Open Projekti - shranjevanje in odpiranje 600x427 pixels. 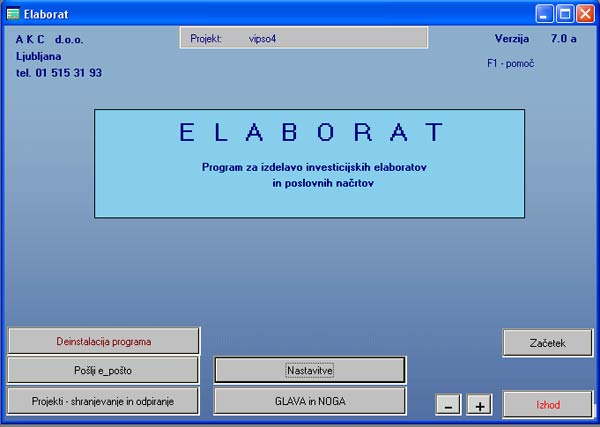104,400
